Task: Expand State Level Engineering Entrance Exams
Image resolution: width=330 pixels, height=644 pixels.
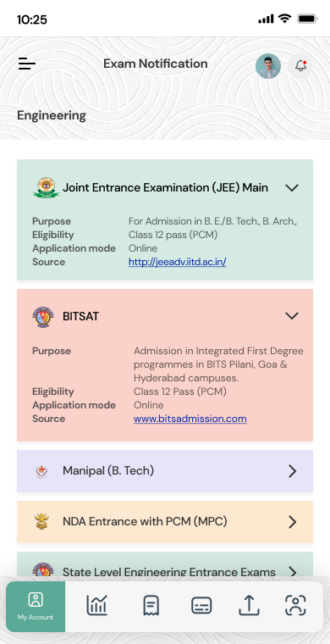Action: click(x=165, y=569)
